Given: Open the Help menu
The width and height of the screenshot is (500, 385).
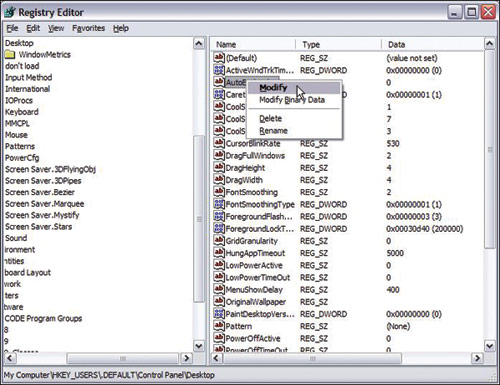Looking at the screenshot, I should point(121,28).
